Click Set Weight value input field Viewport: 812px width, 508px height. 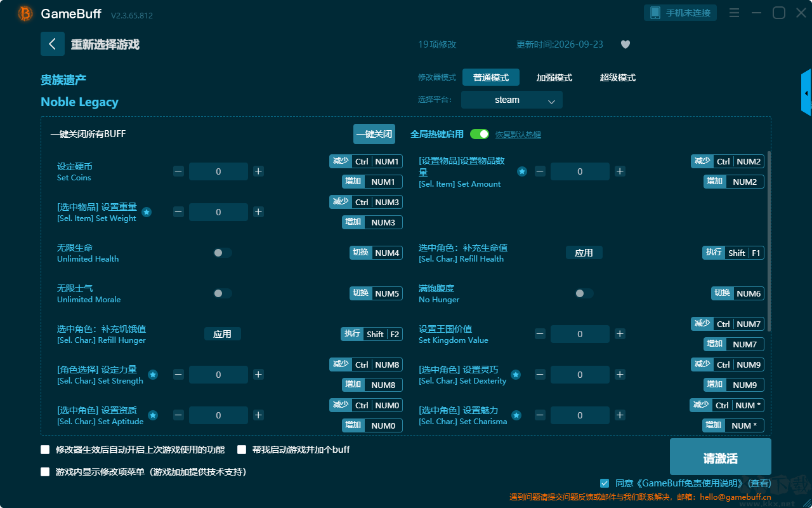tap(219, 212)
